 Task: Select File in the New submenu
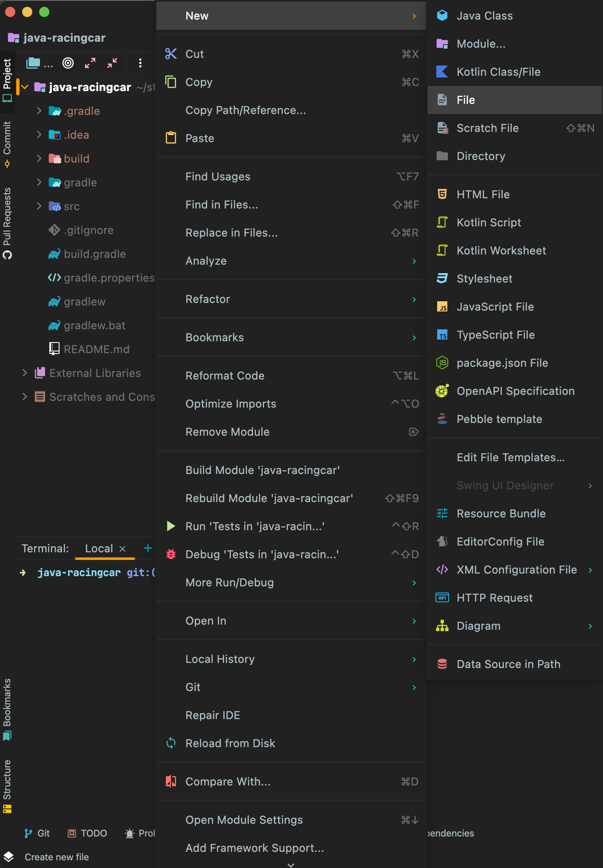tap(466, 100)
